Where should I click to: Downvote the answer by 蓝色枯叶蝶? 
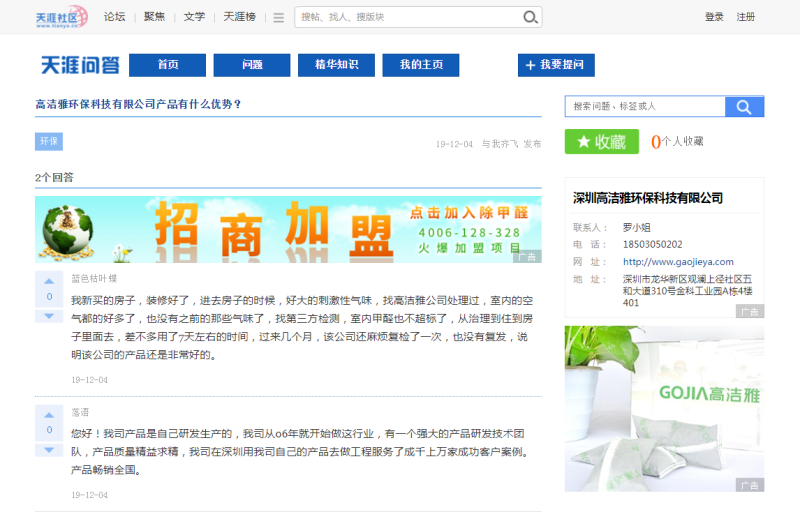tap(49, 316)
